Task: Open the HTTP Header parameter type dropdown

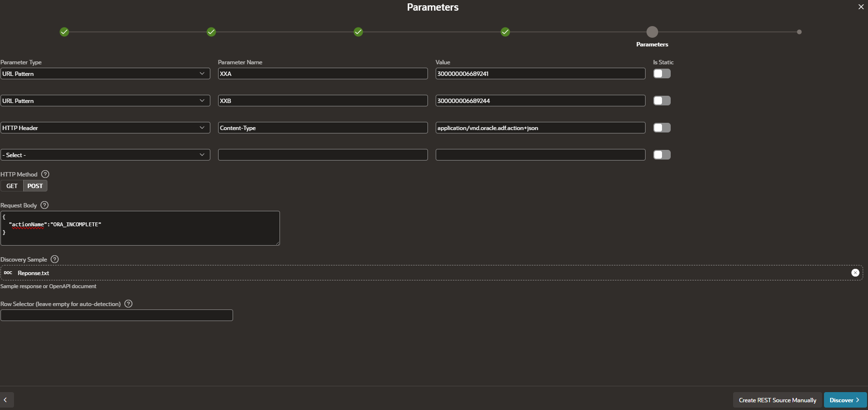Action: point(105,128)
